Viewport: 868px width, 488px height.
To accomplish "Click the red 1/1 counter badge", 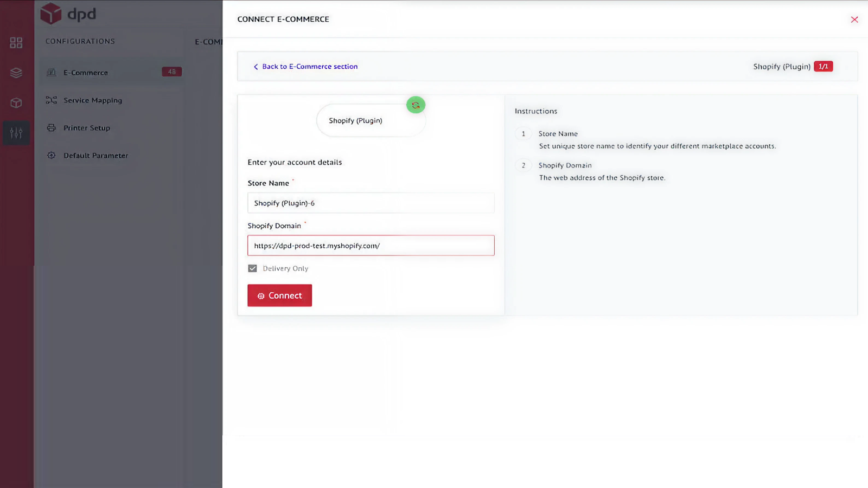I will pos(824,66).
